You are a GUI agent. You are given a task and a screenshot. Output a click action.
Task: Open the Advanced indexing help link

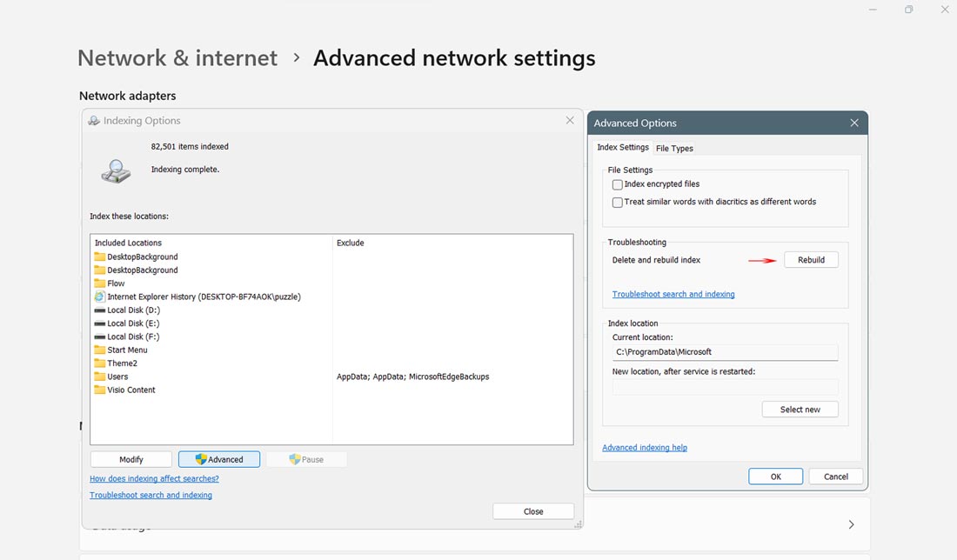point(645,448)
